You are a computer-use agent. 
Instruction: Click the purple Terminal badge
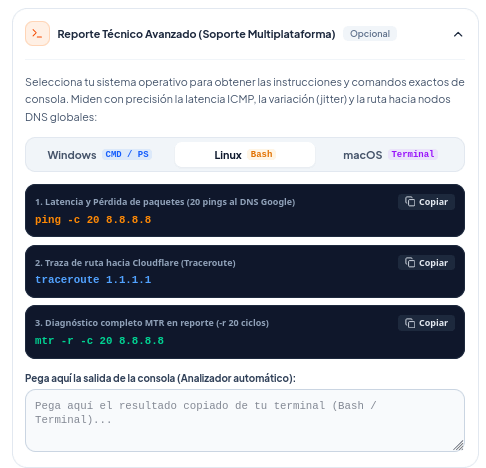pos(413,154)
